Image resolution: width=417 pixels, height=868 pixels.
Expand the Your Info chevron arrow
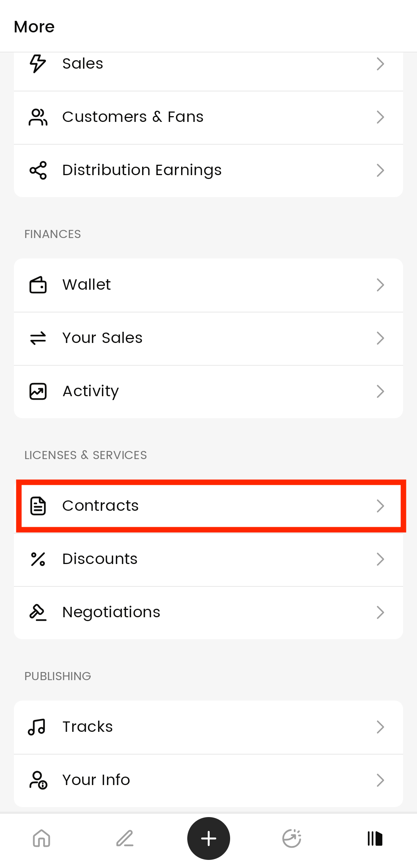coord(380,780)
